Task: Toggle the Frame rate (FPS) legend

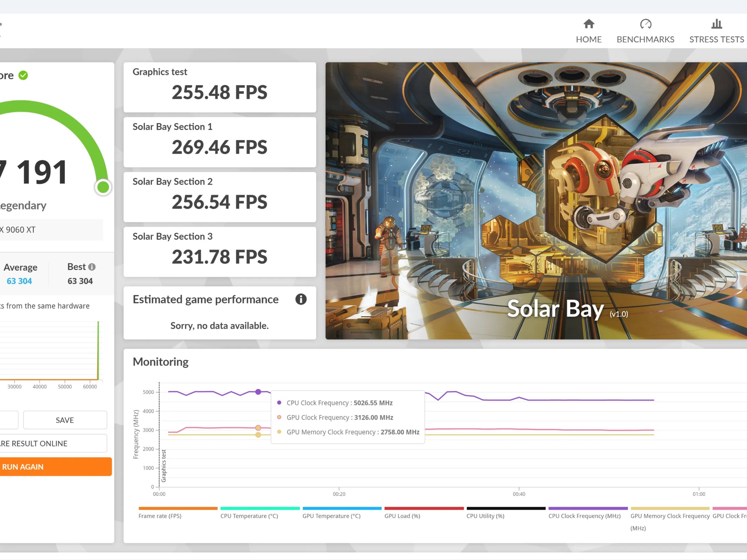Action: [x=160, y=516]
